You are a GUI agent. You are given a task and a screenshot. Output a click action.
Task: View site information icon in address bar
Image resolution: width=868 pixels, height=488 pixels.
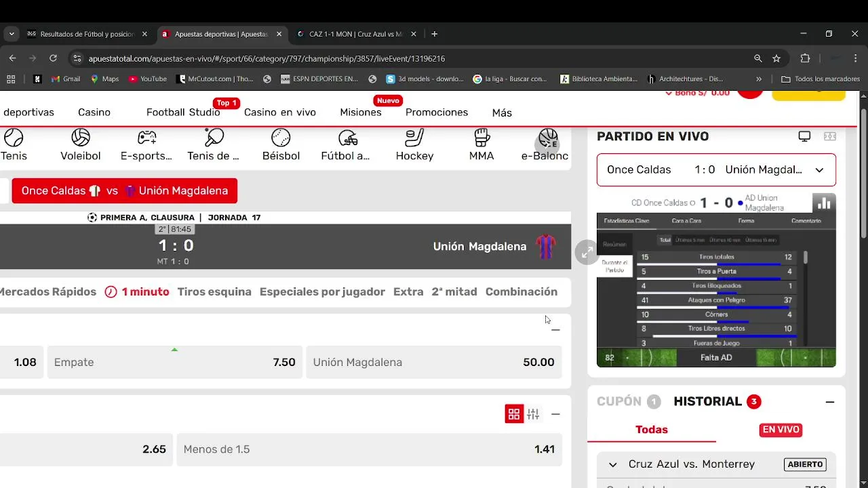click(77, 58)
